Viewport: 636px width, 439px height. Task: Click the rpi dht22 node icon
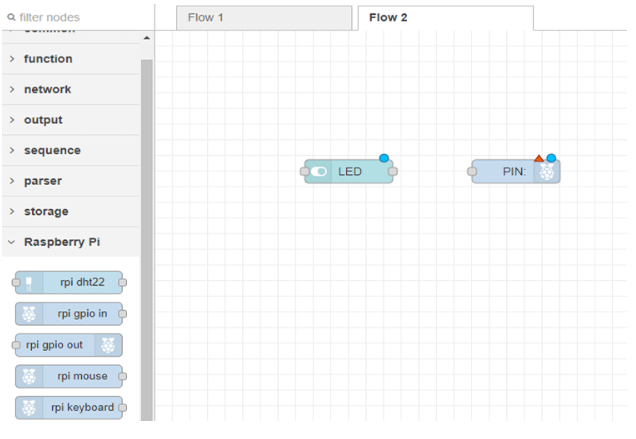point(29,283)
